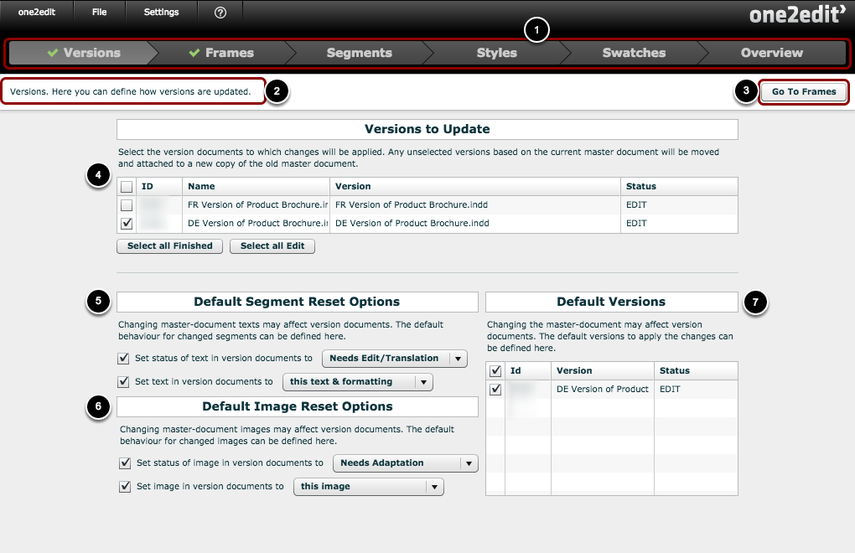Open the Needs Adaptation dropdown
The width and height of the screenshot is (855, 553).
[406, 463]
